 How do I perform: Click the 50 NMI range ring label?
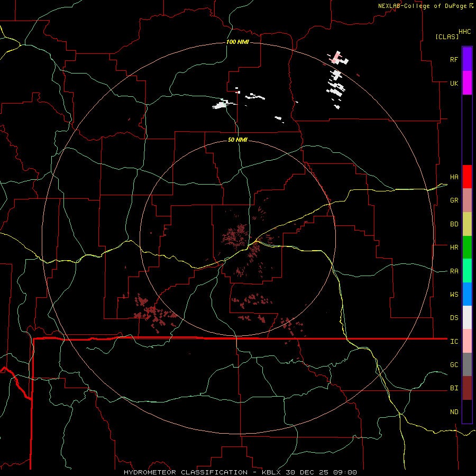point(237,140)
